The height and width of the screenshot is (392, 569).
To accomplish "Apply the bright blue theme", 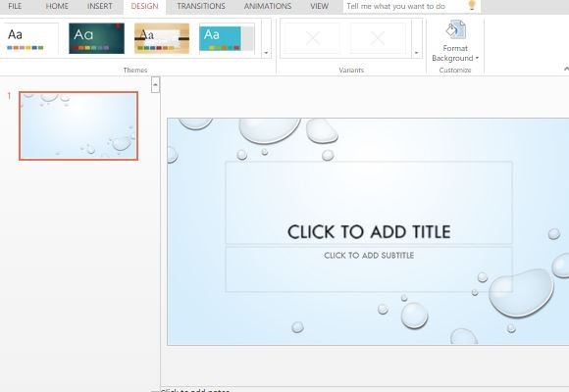I will coord(227,38).
